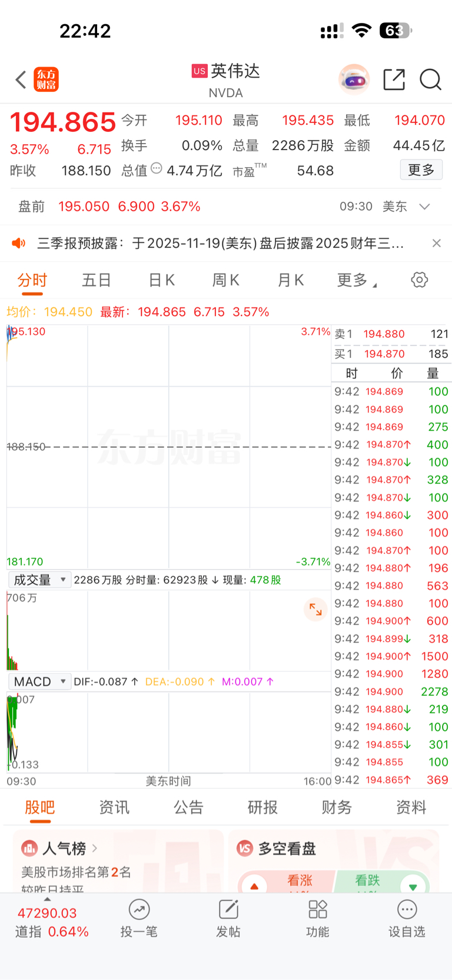
Task: Tap the 更多 quote details button
Action: click(421, 170)
